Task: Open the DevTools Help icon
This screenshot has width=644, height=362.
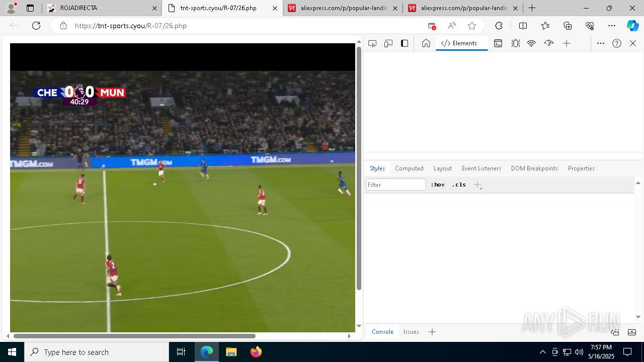Action: [x=617, y=43]
